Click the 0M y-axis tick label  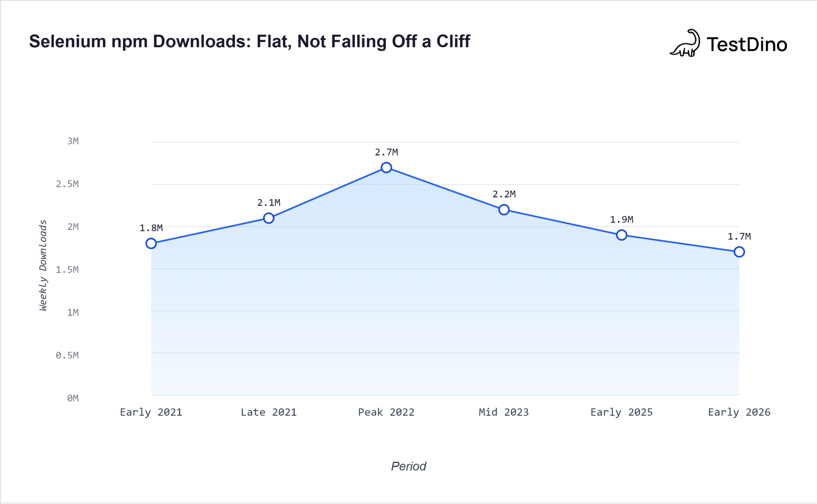click(73, 398)
